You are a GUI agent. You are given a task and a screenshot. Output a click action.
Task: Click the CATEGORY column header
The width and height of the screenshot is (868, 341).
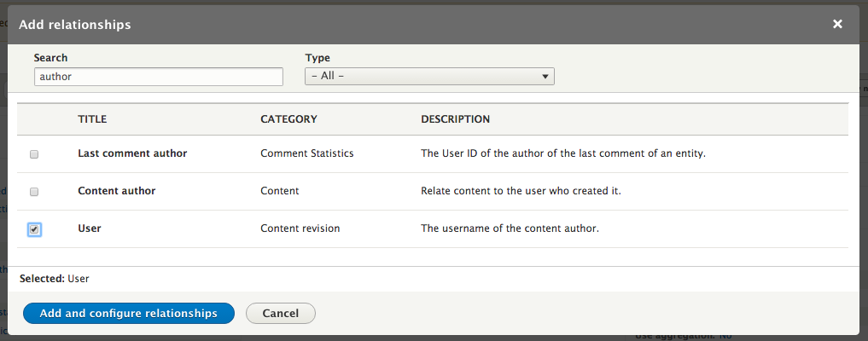(288, 119)
